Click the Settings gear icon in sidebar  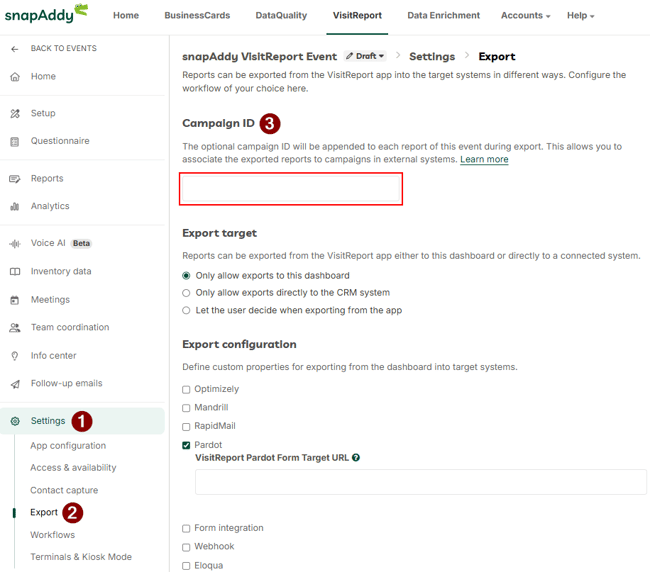click(x=15, y=421)
